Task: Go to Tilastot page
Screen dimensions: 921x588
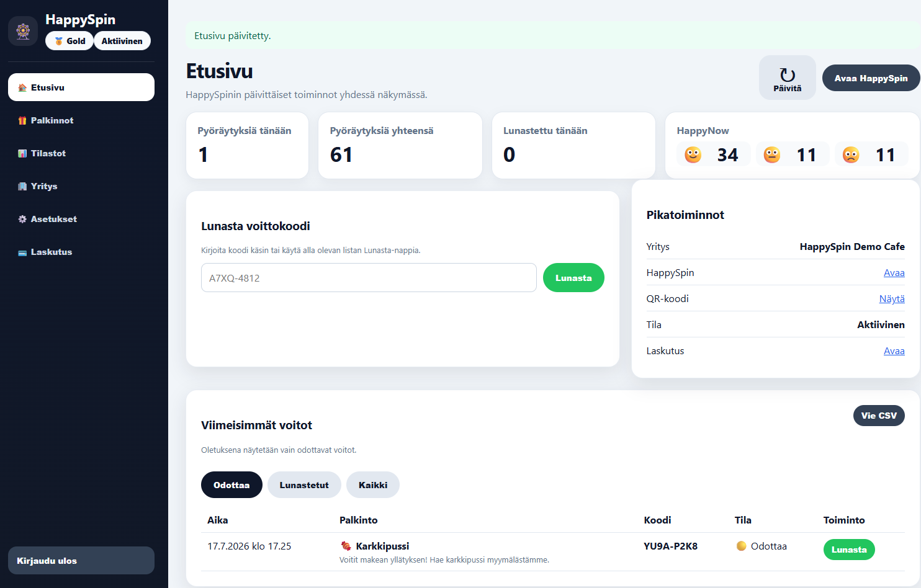Action: tap(81, 153)
